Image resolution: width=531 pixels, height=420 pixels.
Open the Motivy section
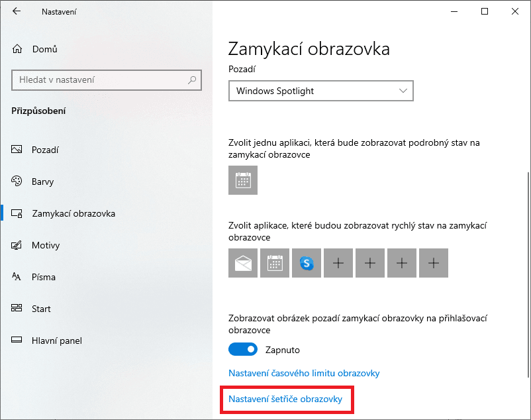point(46,245)
